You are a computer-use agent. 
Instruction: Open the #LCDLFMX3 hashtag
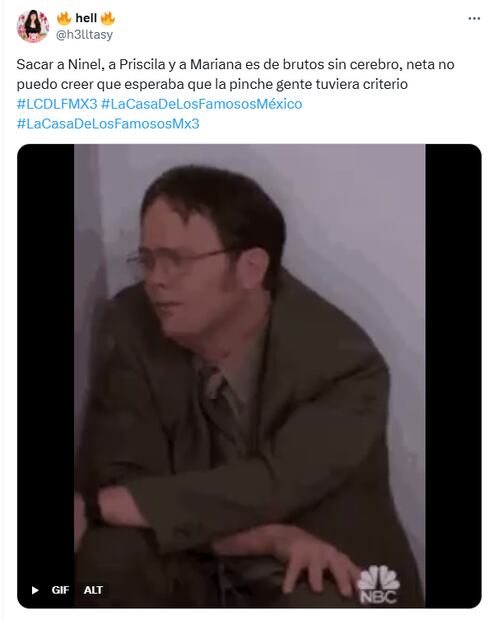(57, 104)
